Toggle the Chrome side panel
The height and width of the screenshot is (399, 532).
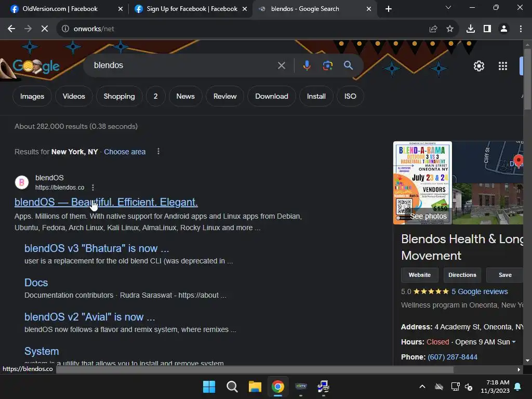point(487,29)
